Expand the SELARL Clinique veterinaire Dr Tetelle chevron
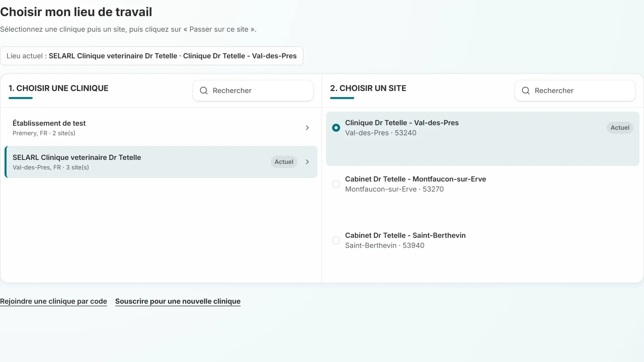Screen dimensions: 644x362 (307, 162)
